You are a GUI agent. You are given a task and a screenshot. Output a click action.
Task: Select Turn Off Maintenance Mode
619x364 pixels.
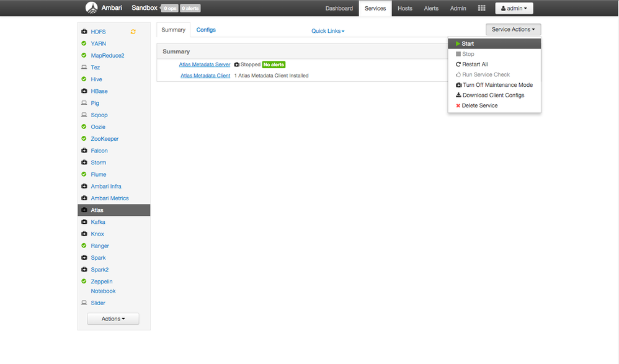pos(494,85)
